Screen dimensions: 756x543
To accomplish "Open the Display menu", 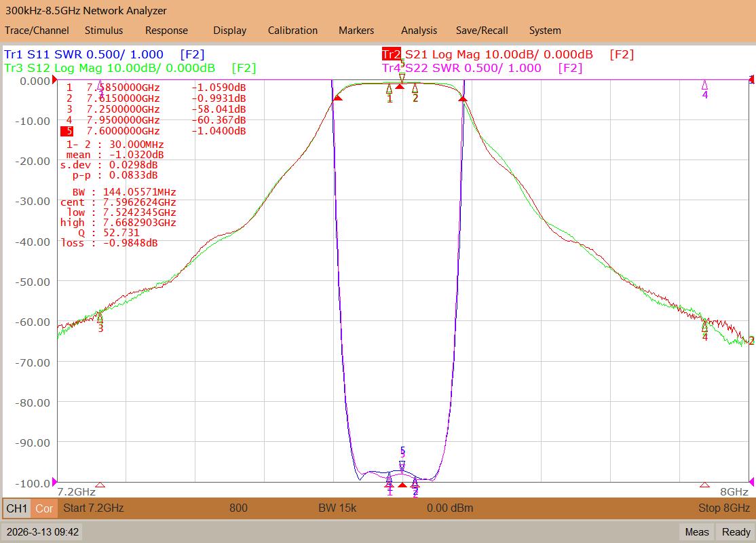I will click(x=229, y=31).
